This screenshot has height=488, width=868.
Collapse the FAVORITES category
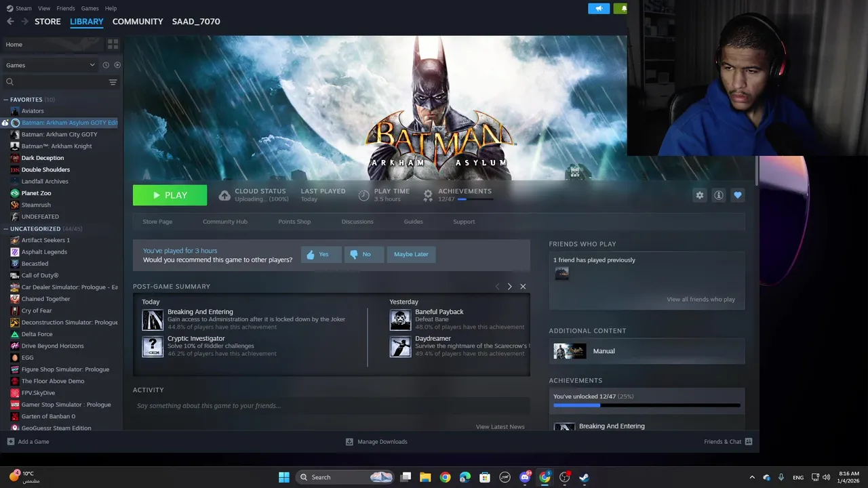pyautogui.click(x=6, y=100)
